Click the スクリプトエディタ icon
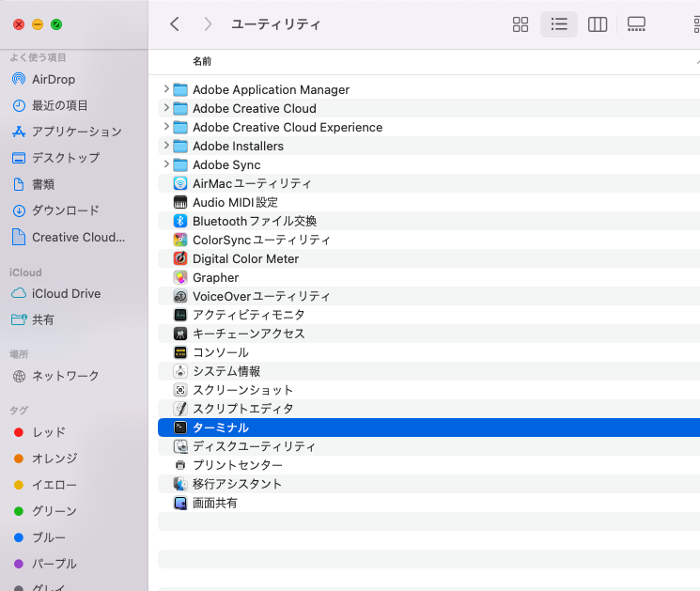700x591 pixels. [180, 409]
